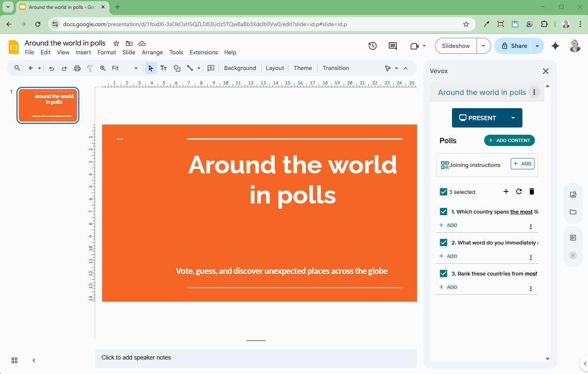Click the ADD CONTENT button
This screenshot has width=588, height=374.
coord(509,140)
